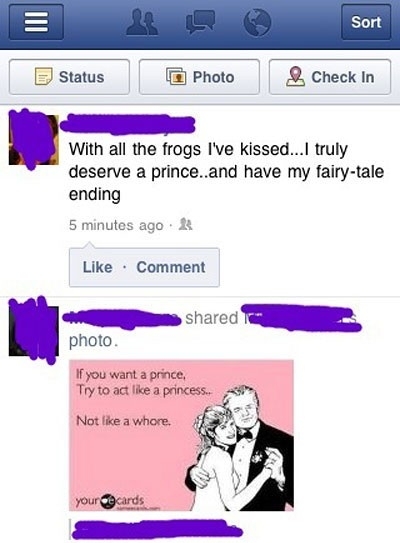The image size is (400, 543).
Task: Open the messages chat icon
Action: point(200,22)
